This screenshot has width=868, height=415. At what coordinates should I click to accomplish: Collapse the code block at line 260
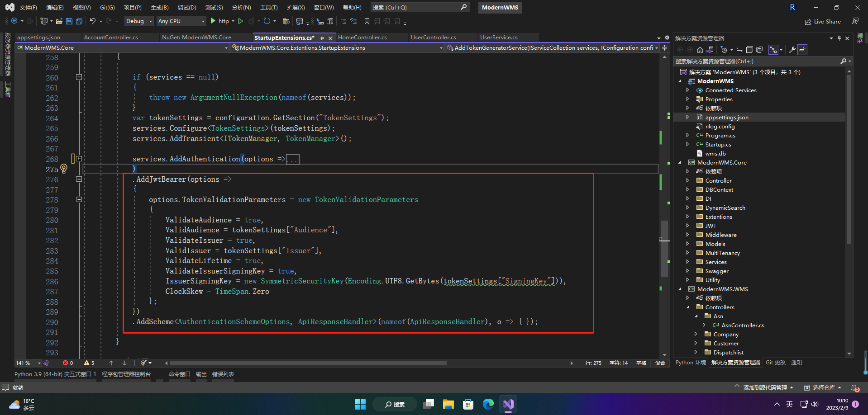79,77
